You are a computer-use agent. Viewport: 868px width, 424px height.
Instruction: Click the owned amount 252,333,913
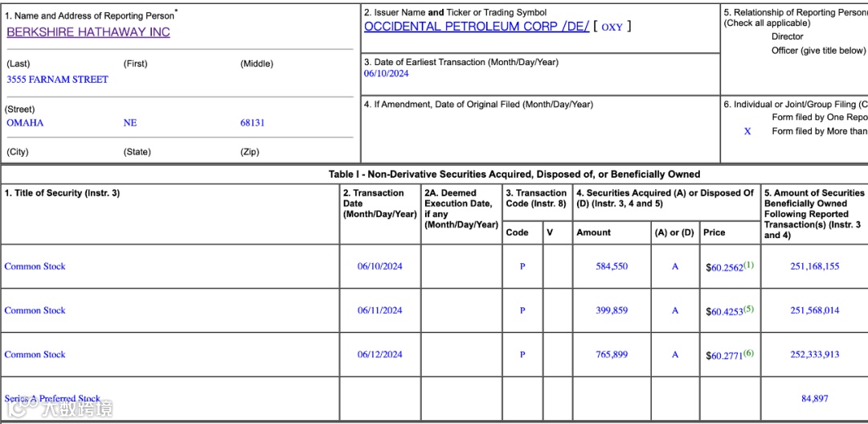(814, 354)
